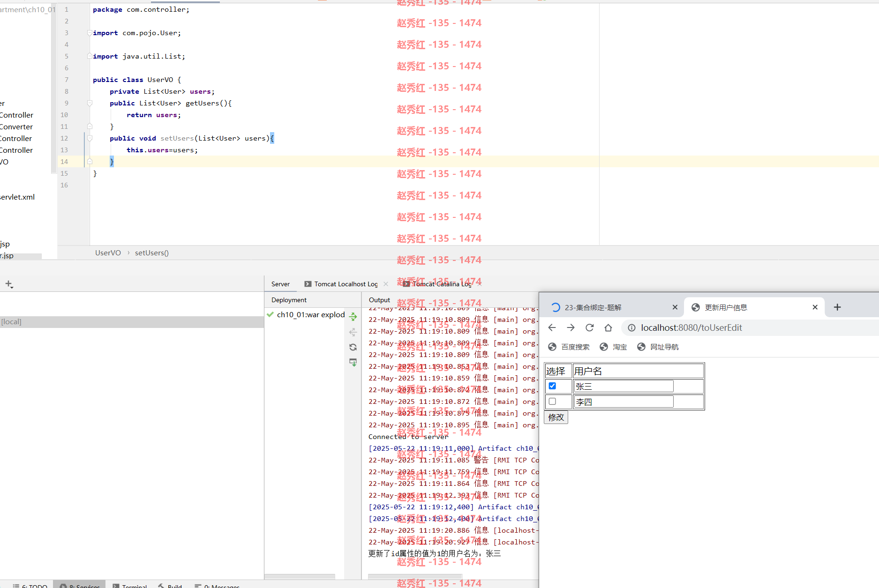Close the Tomcat Localhost Log tab

click(386, 284)
